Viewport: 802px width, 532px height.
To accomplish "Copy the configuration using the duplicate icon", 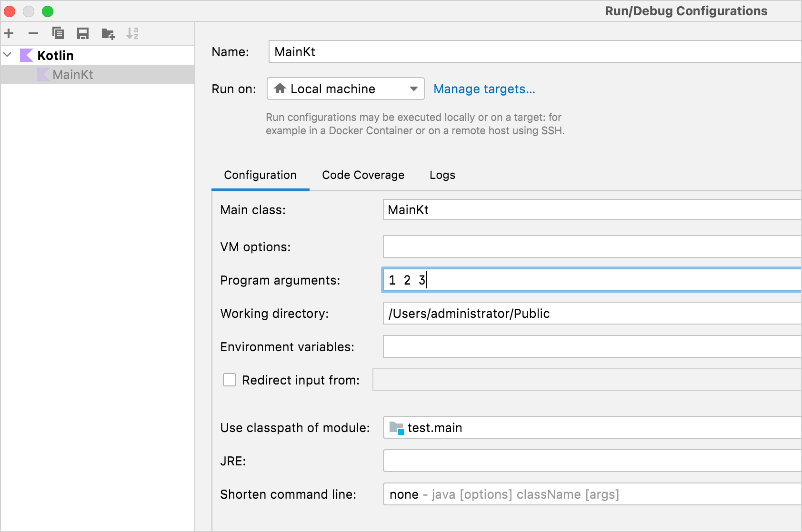I will pyautogui.click(x=58, y=33).
